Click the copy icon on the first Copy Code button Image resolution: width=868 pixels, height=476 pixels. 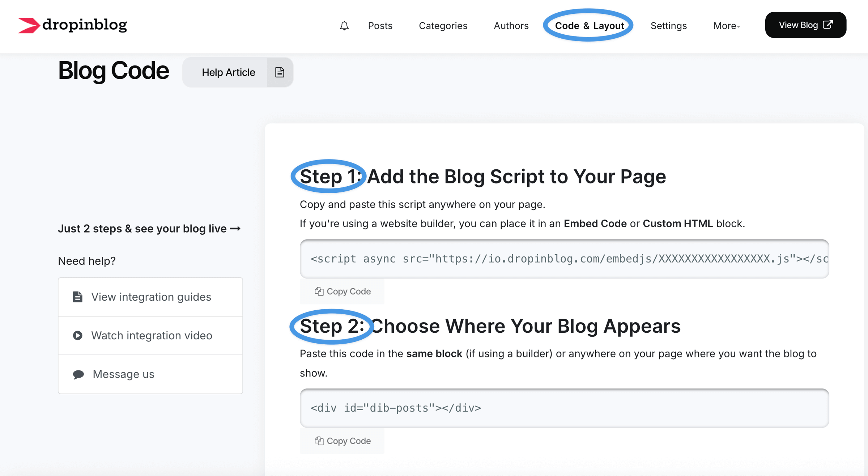tap(319, 291)
